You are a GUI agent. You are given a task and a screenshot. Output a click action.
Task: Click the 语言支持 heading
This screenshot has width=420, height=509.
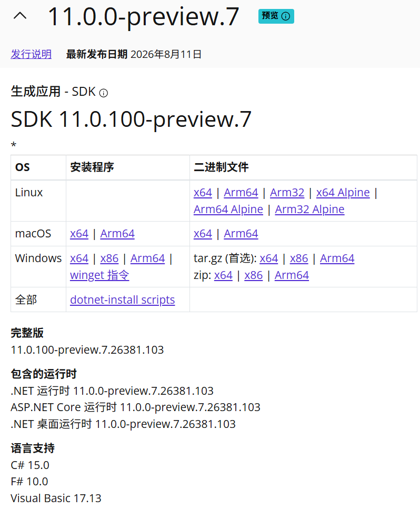tap(33, 448)
